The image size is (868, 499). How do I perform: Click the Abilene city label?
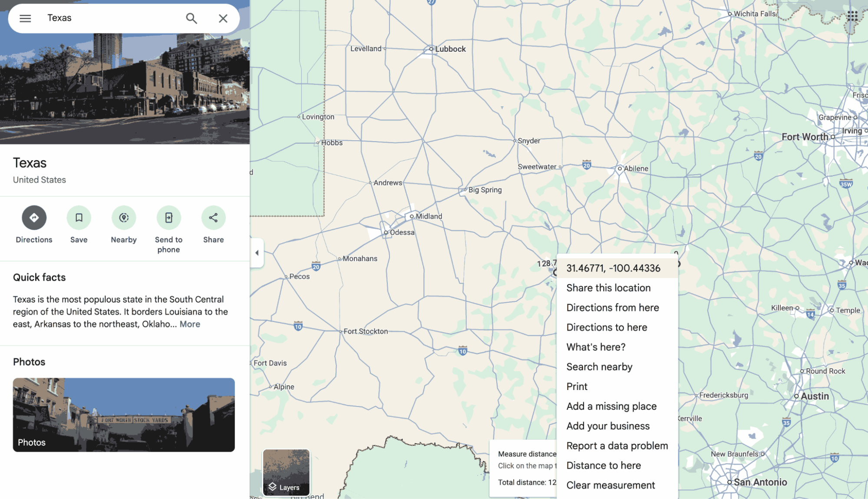pos(636,169)
